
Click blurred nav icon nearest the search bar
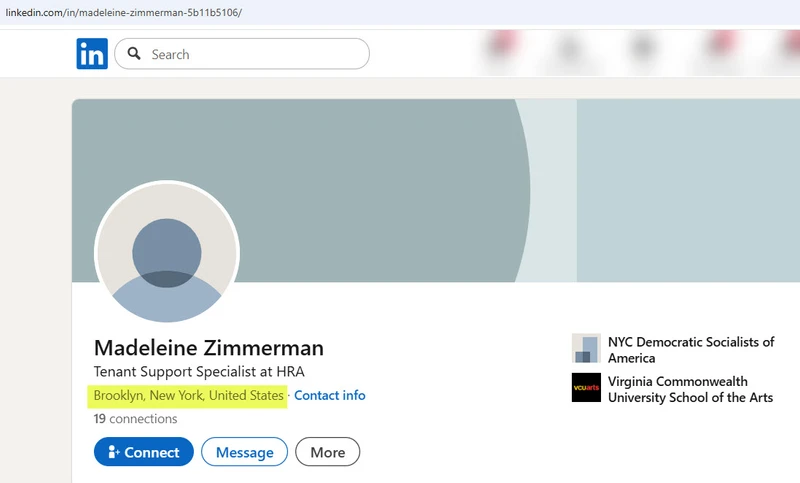pos(500,50)
